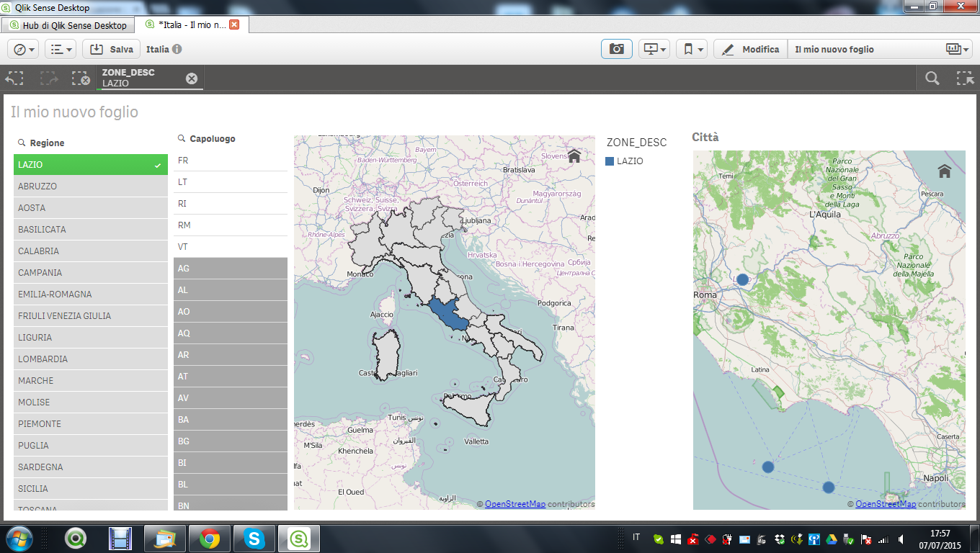The height and width of the screenshot is (553, 980).
Task: Click the city point on the sea left
Action: point(768,467)
